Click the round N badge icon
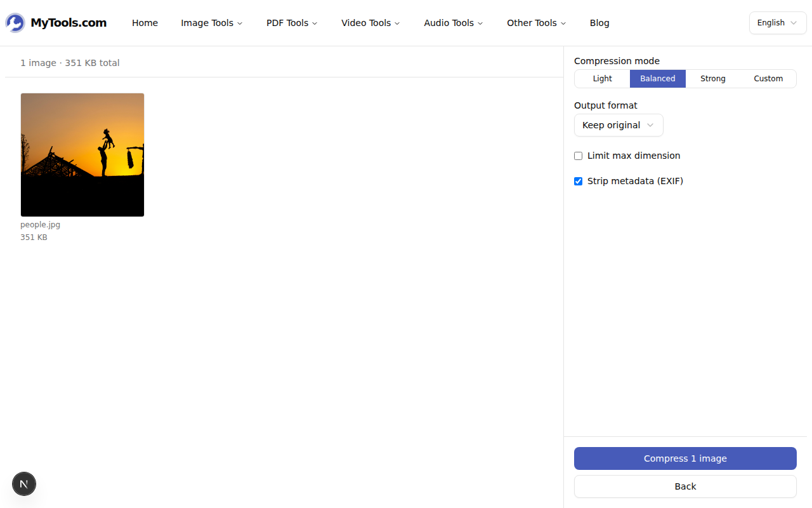This screenshot has height=508, width=812. [x=24, y=484]
